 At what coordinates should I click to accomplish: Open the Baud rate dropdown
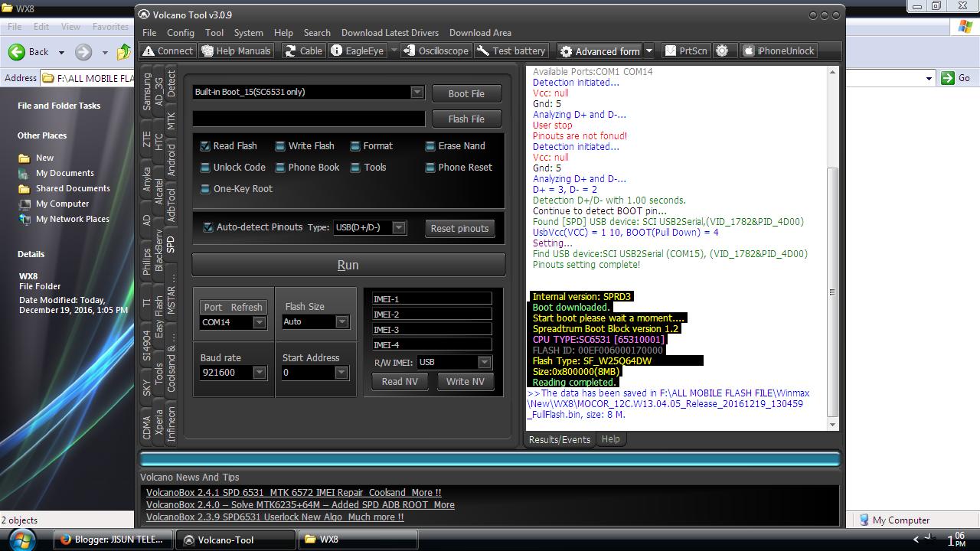coord(260,373)
